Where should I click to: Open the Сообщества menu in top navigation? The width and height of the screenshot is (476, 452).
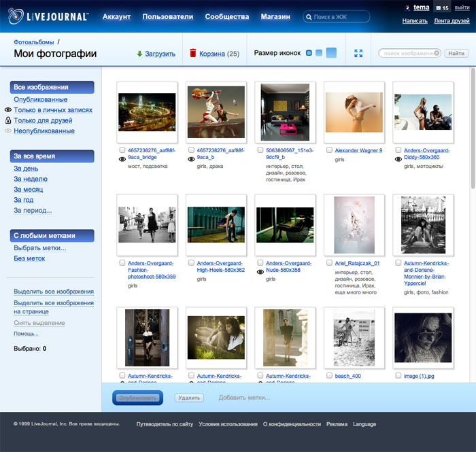click(226, 16)
